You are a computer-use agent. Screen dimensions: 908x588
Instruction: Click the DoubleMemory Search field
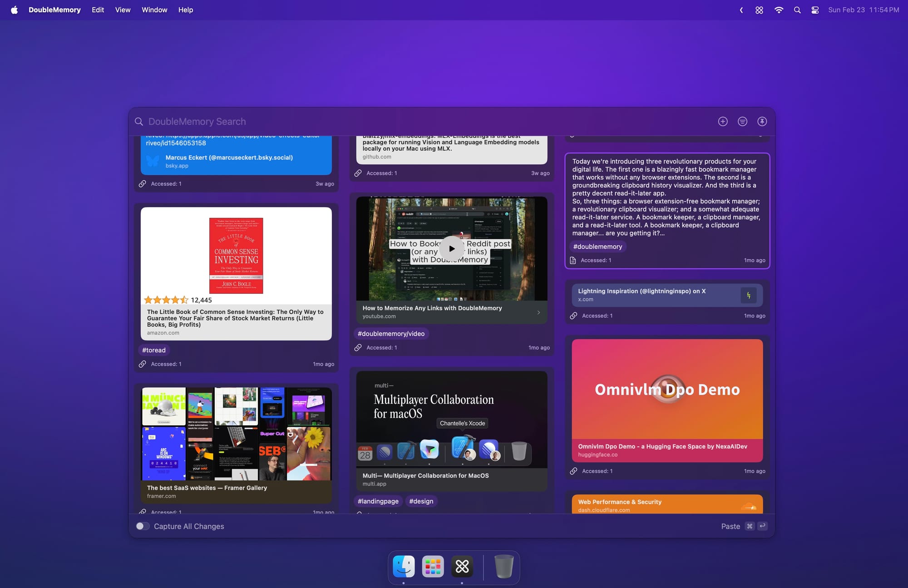click(422, 121)
